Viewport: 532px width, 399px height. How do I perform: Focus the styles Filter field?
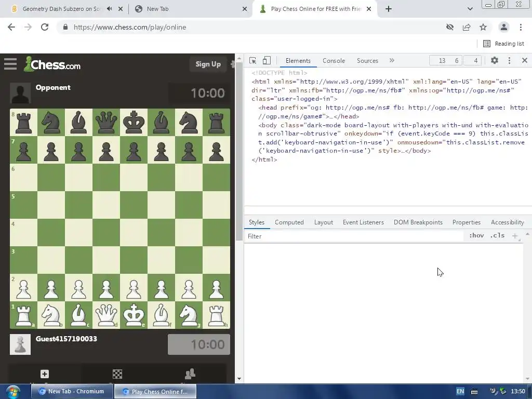(x=354, y=236)
